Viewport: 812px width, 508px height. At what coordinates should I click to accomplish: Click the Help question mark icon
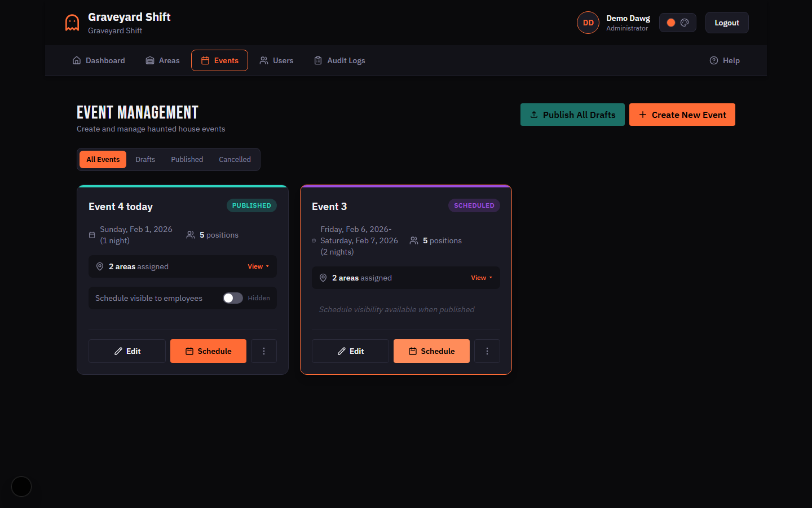point(714,60)
